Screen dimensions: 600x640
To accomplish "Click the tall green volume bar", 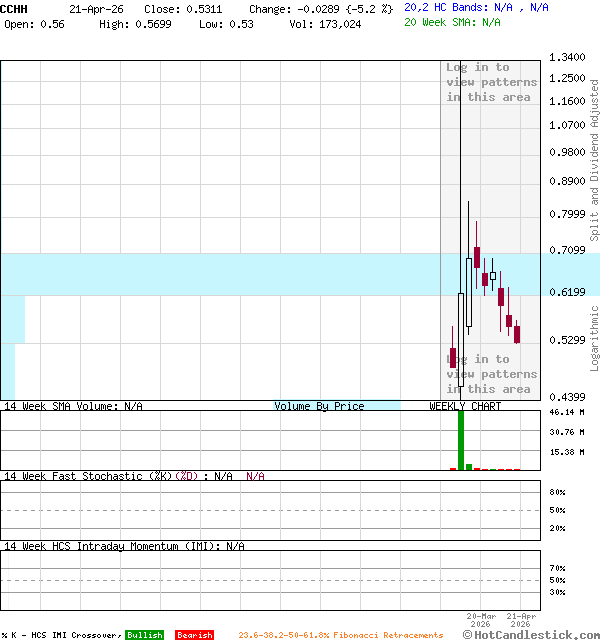I will point(461,439).
